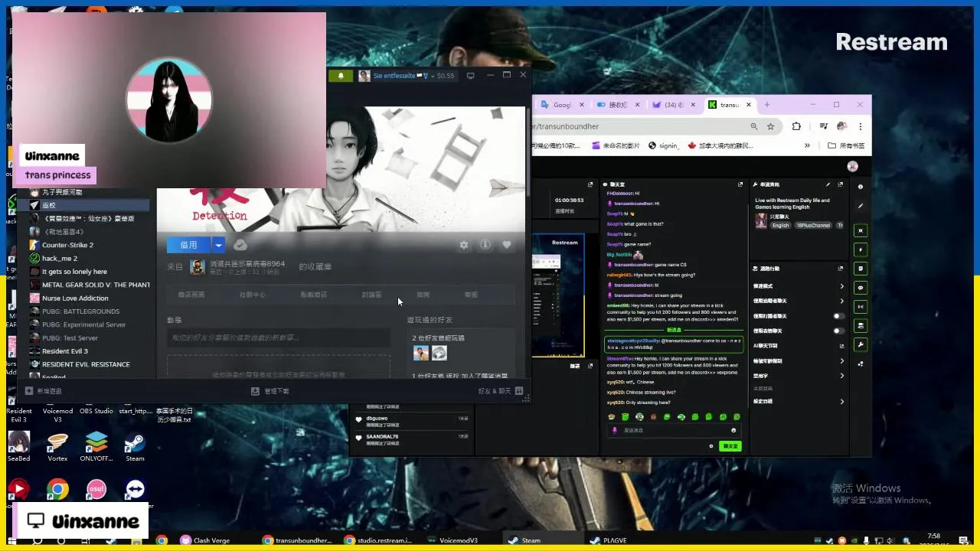Screen dimensions: 980x551
Task: Send message with the green chat button
Action: pyautogui.click(x=730, y=446)
